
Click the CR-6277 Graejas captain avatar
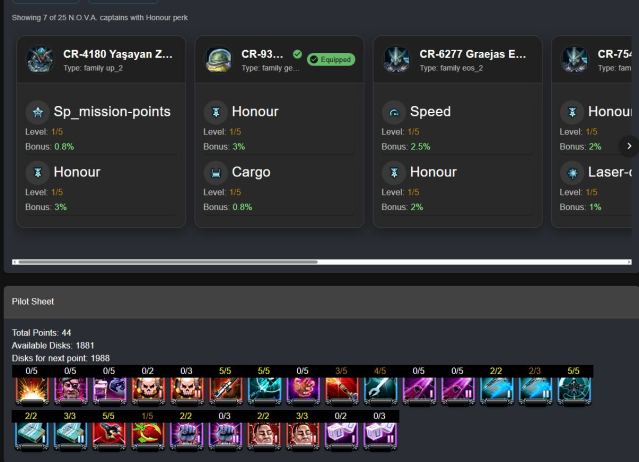397,59
